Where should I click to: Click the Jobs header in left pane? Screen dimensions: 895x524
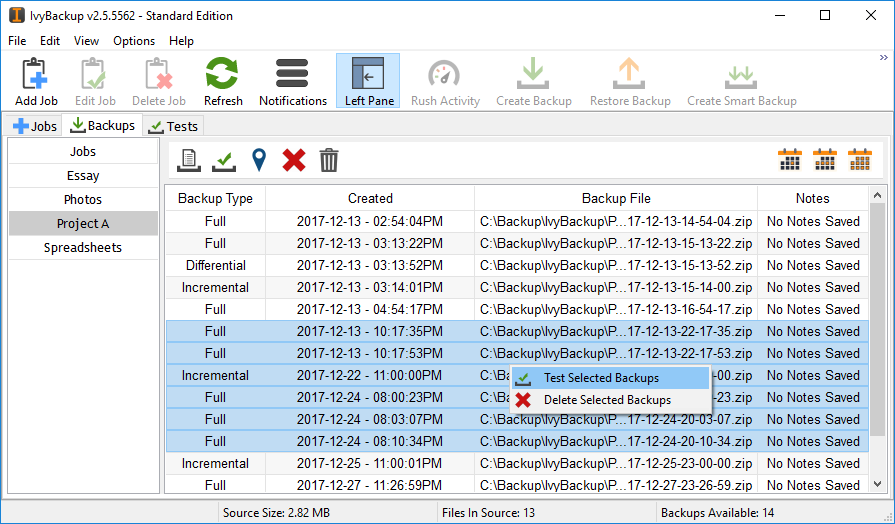pyautogui.click(x=83, y=151)
